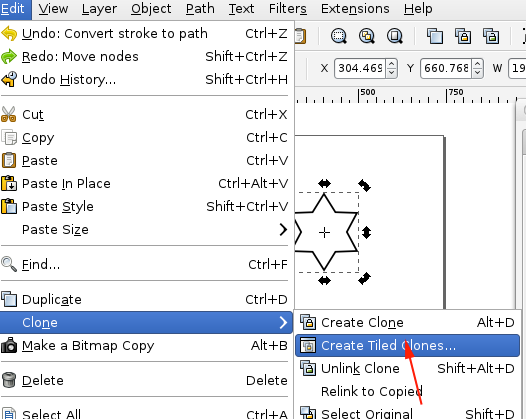Open the Help menu
The width and height of the screenshot is (526, 419).
[418, 9]
